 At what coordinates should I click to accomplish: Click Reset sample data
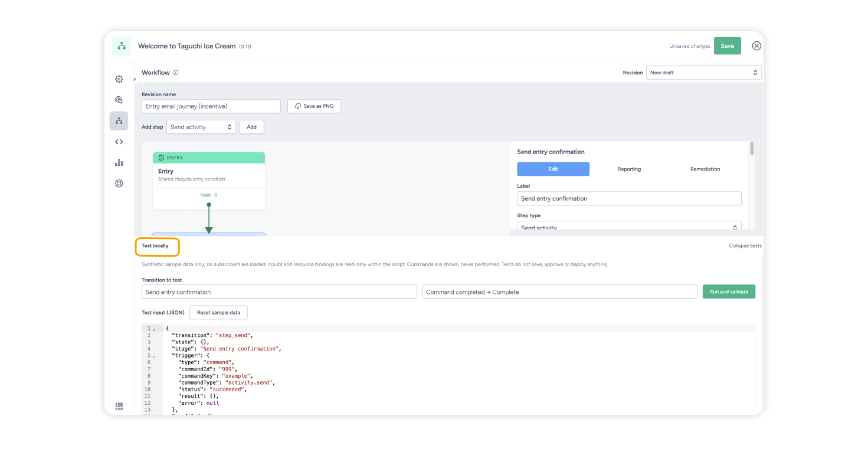(x=218, y=312)
